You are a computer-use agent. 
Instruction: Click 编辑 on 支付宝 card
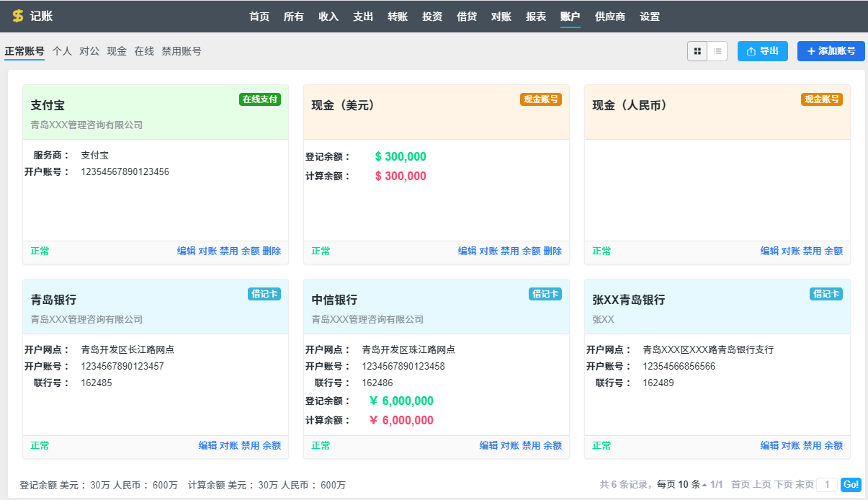click(x=187, y=251)
